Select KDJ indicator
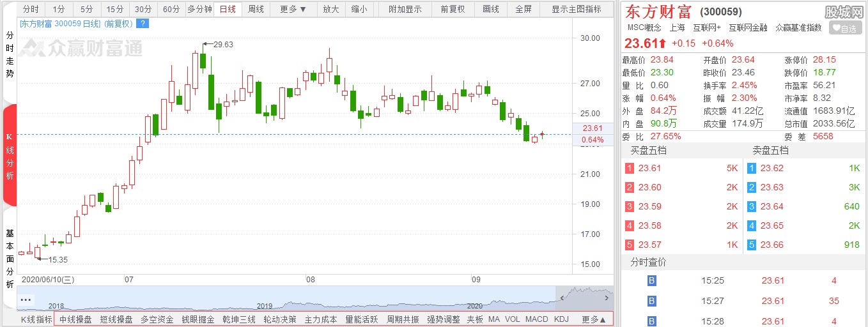 point(561,319)
